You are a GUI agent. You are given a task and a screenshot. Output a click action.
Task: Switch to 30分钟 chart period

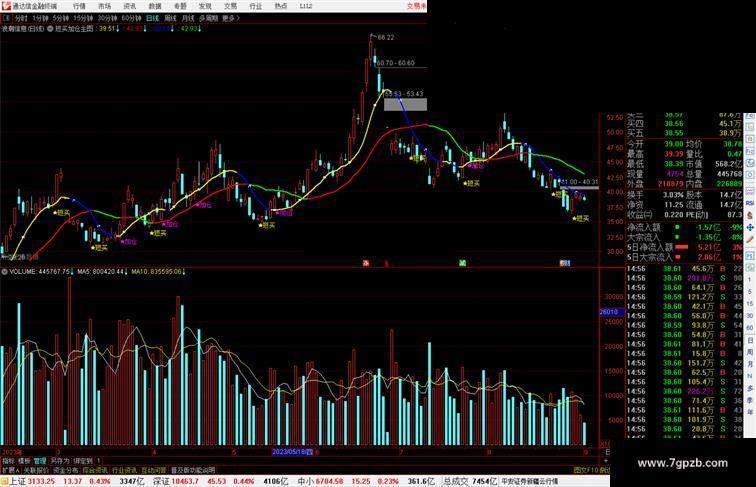[x=107, y=18]
